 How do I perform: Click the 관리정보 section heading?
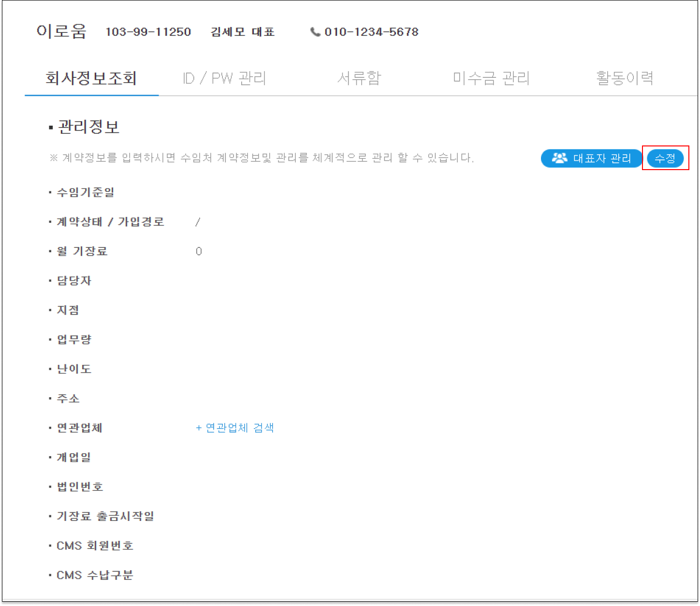pos(88,127)
